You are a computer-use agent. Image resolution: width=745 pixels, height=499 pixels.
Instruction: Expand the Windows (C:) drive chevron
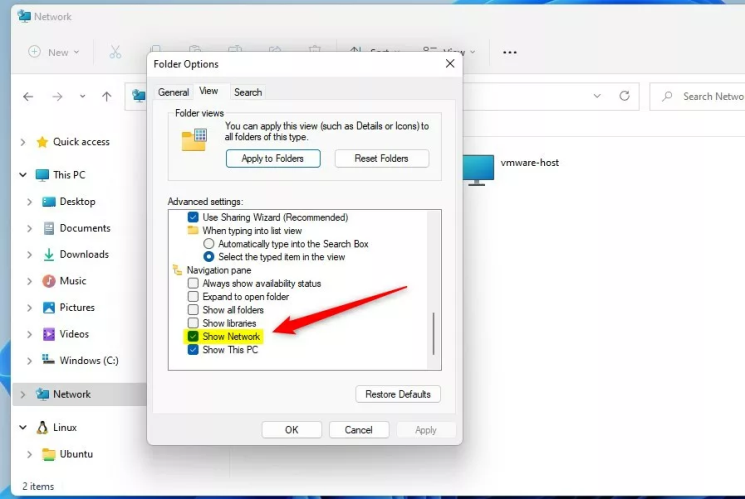tap(29, 361)
